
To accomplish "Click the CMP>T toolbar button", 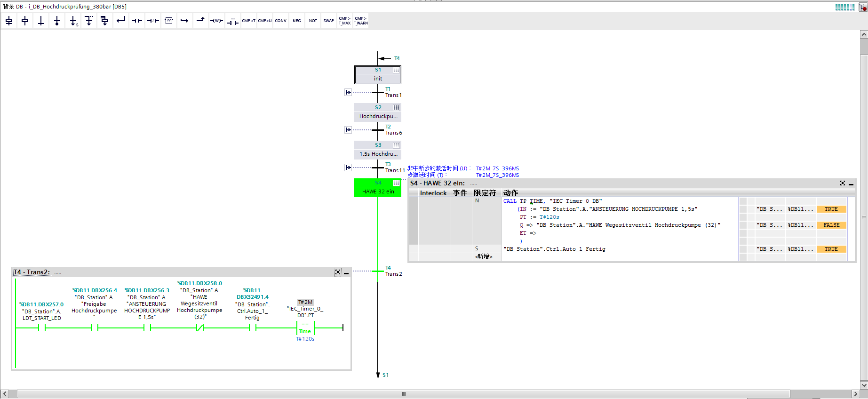I will pyautogui.click(x=248, y=21).
